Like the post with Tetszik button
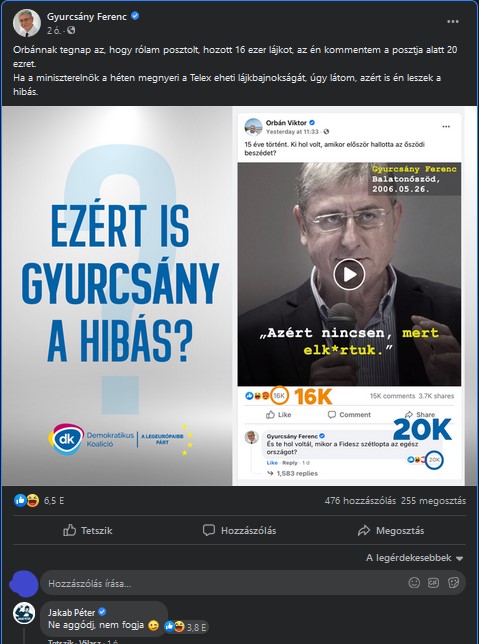Screen dimensions: 479x644 (88, 530)
